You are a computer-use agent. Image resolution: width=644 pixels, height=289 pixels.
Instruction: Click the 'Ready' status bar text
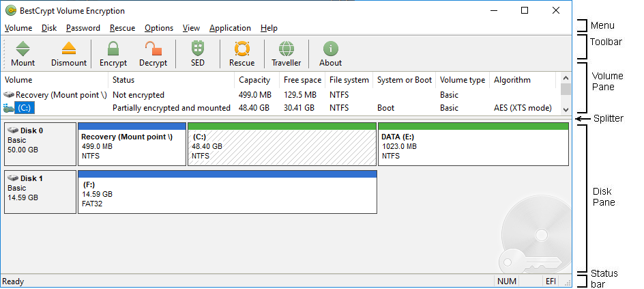(x=13, y=281)
